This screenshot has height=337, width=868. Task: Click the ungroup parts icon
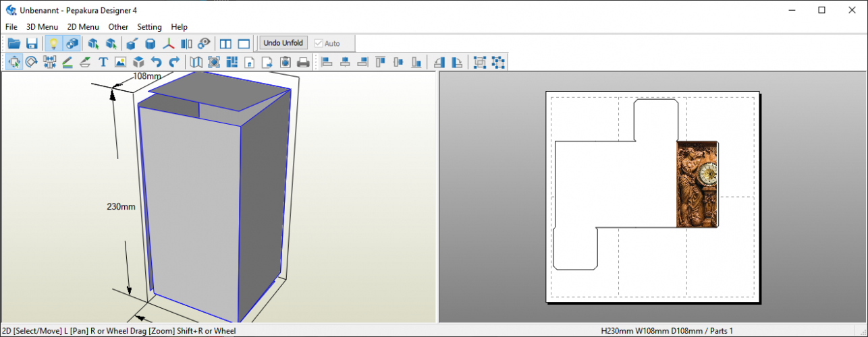coord(498,62)
